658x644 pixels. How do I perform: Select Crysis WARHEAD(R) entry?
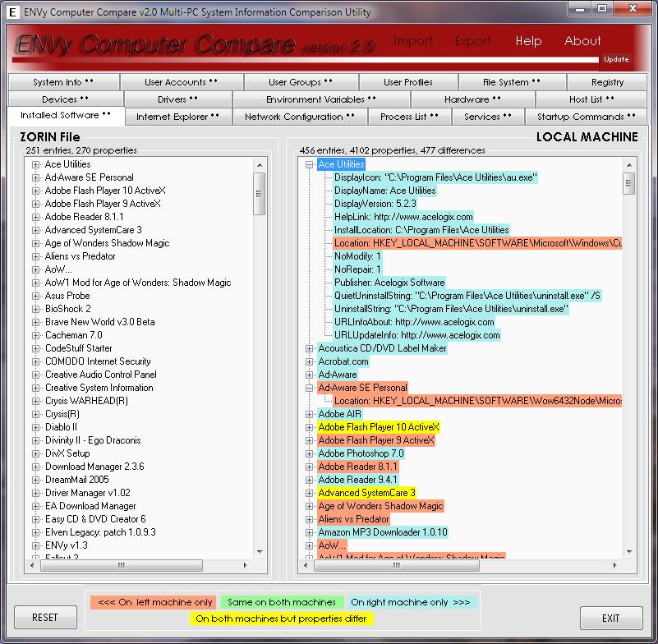tap(86, 401)
